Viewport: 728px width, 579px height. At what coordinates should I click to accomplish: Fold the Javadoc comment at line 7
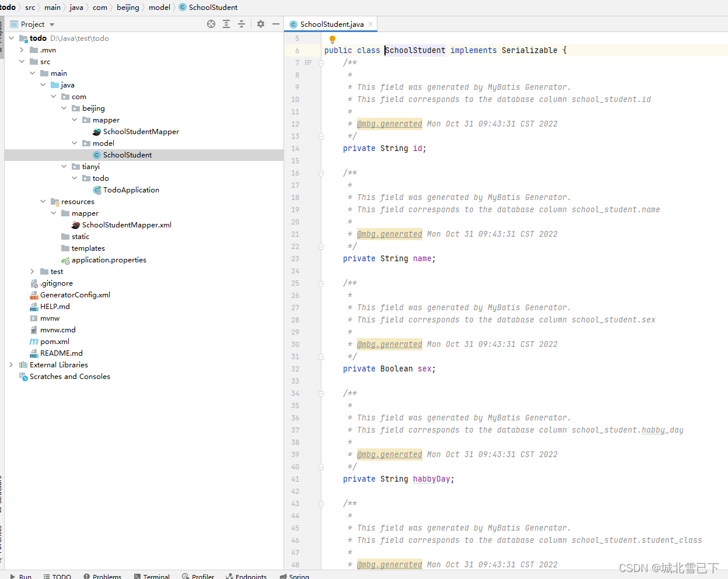(320, 62)
